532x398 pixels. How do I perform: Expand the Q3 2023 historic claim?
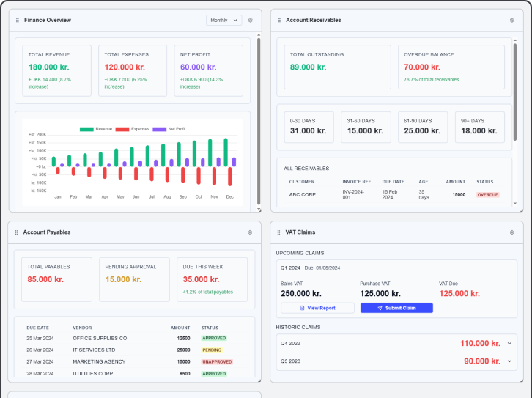509,361
